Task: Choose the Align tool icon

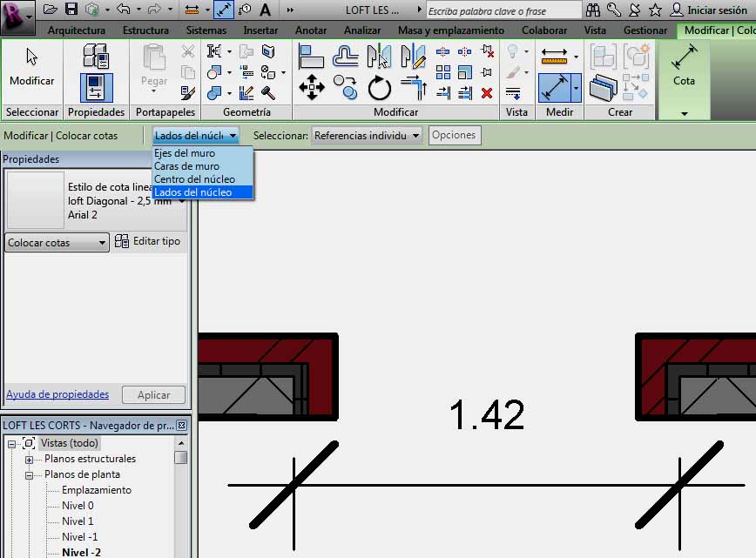Action: coord(311,57)
